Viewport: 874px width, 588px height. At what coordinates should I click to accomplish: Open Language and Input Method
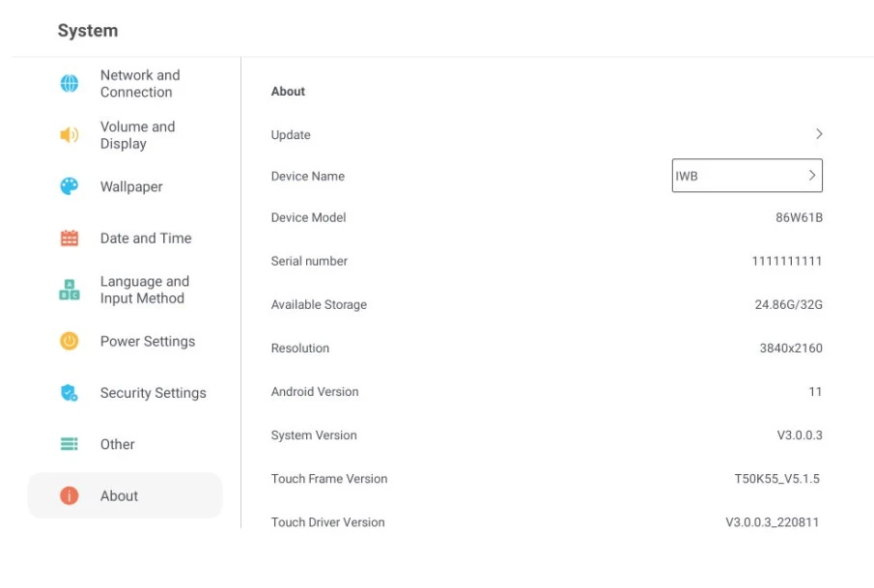click(x=145, y=290)
